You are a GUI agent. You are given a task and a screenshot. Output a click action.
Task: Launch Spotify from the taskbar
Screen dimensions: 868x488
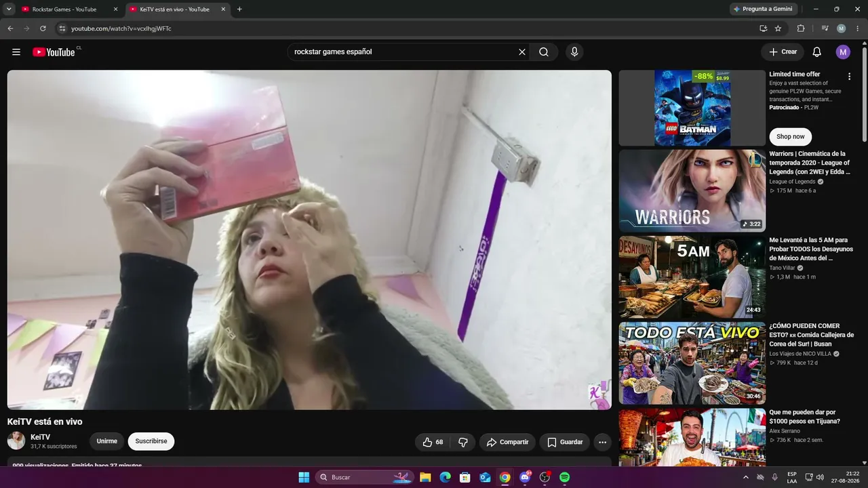[564, 477]
